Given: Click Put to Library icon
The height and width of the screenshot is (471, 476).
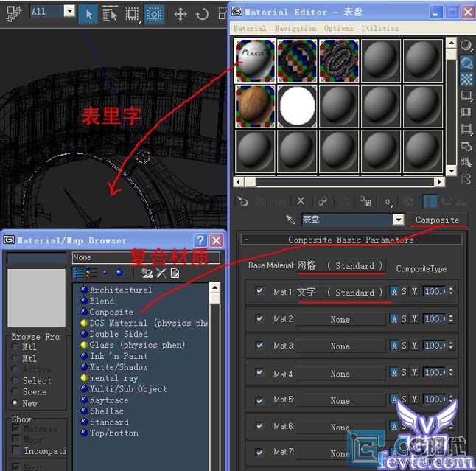Looking at the screenshot, I should tap(365, 201).
